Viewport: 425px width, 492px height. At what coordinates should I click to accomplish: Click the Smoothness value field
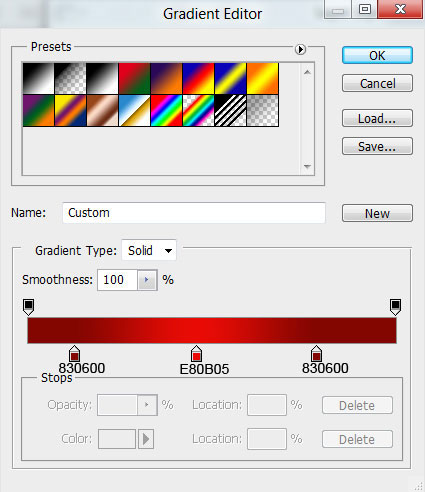click(x=117, y=280)
